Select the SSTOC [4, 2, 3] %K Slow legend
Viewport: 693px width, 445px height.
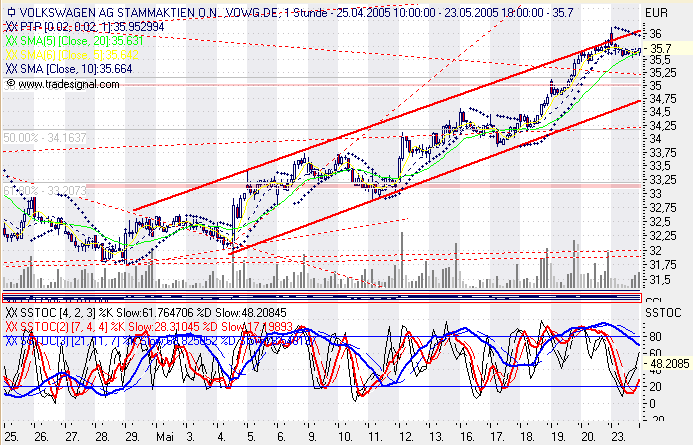click(x=153, y=313)
